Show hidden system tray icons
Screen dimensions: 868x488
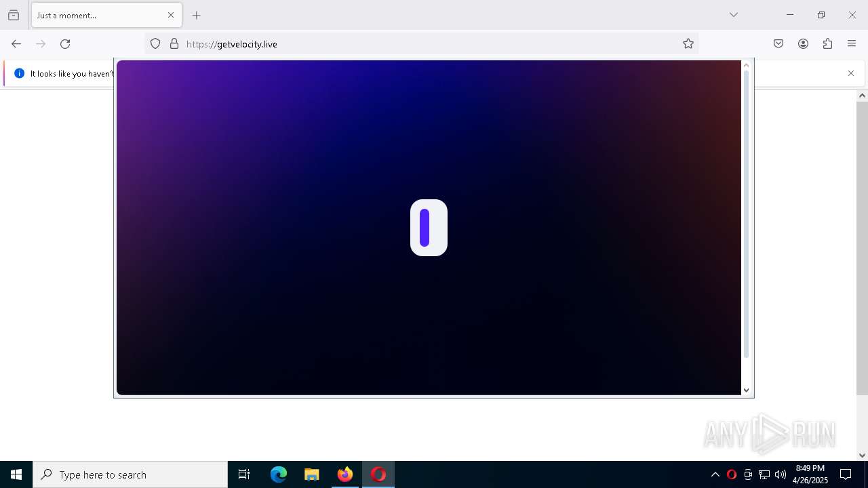pos(715,474)
